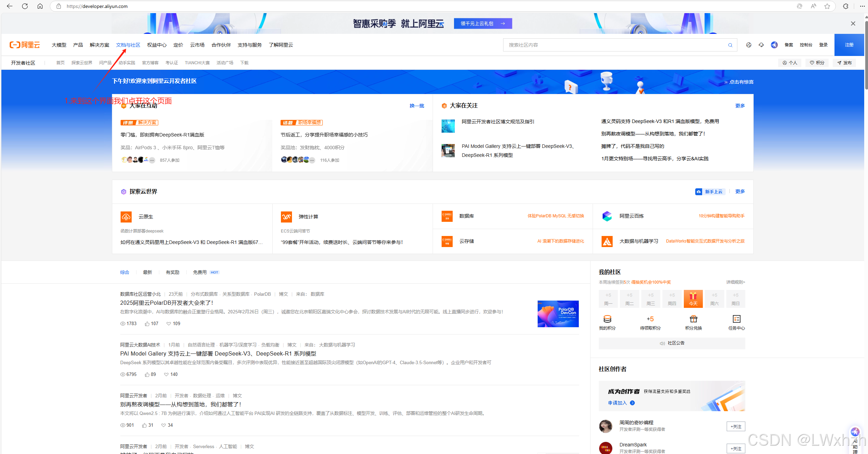This screenshot has height=454, width=868.
Task: Switch to the 最新 feed tab
Action: tap(148, 272)
